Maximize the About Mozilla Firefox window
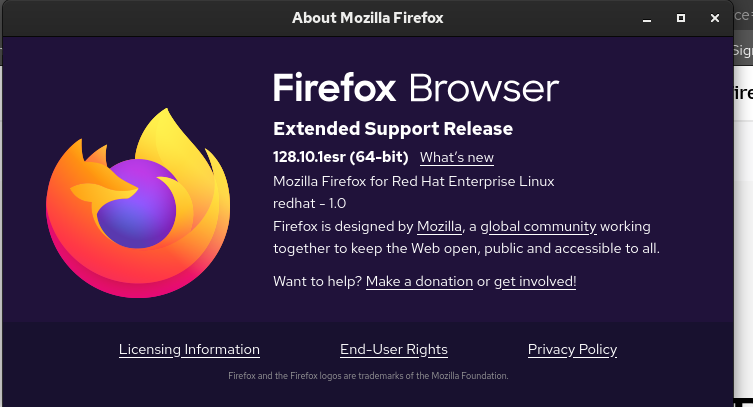This screenshot has width=753, height=407. click(x=680, y=18)
